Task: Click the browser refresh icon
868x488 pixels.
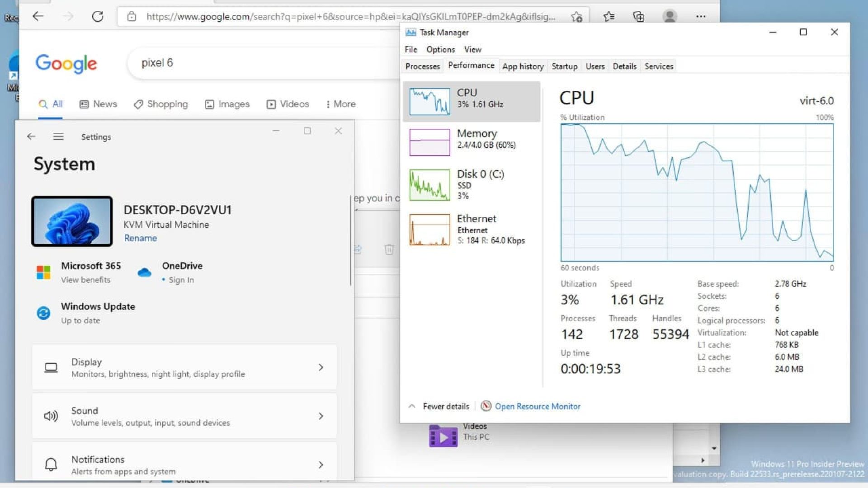Action: 98,17
